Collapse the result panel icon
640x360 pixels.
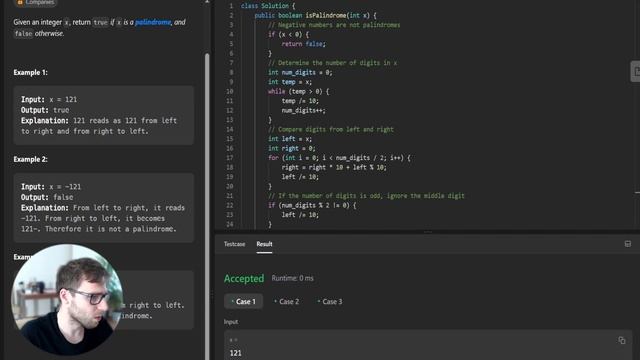(628, 244)
